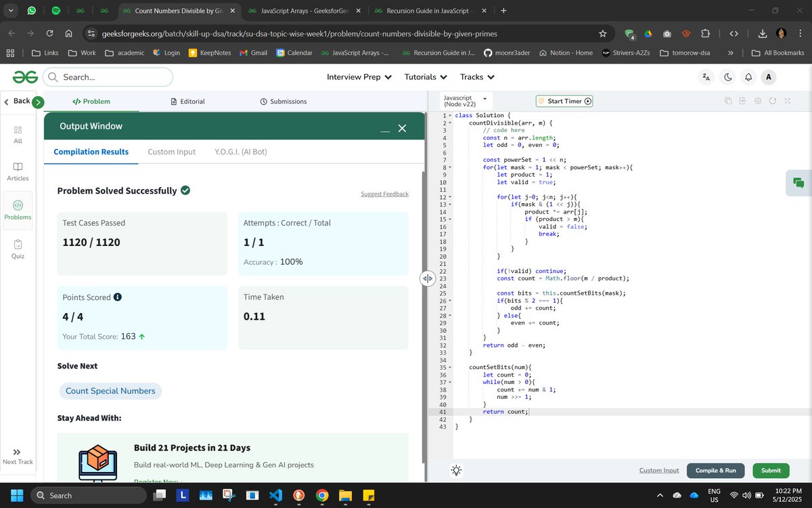The width and height of the screenshot is (812, 508).
Task: Open Problems in the sidebar
Action: pos(18,211)
